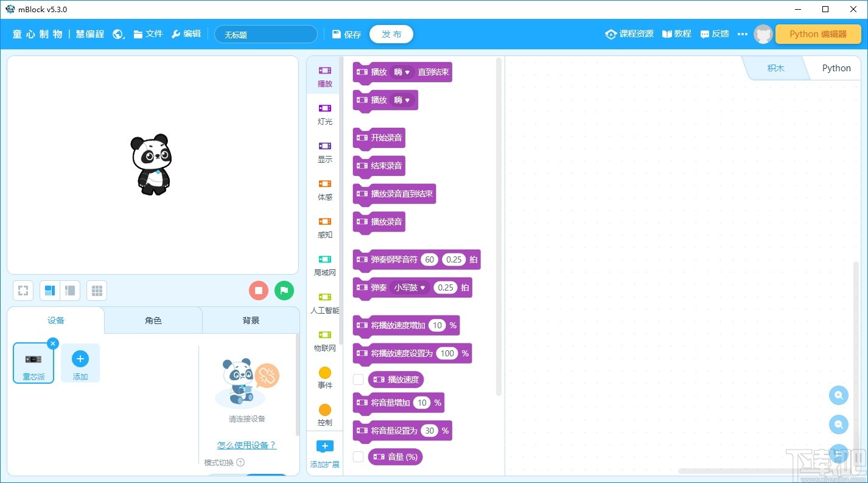
Task: Add a new device with 添加
Action: 80,363
